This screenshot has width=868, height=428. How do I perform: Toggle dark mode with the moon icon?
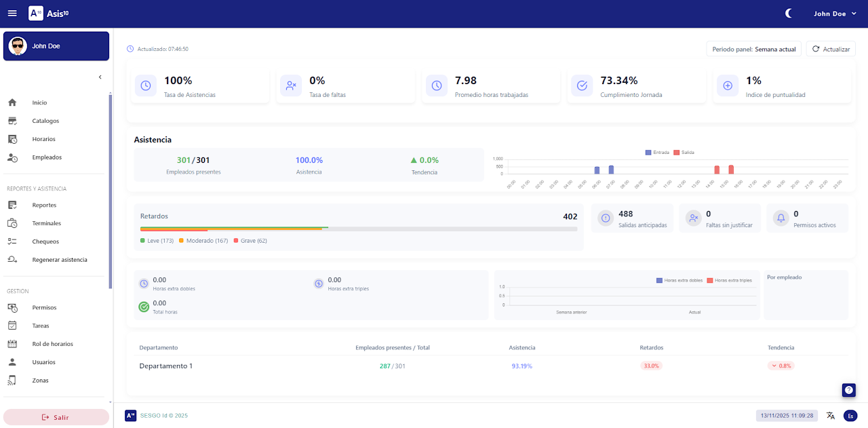(x=788, y=13)
